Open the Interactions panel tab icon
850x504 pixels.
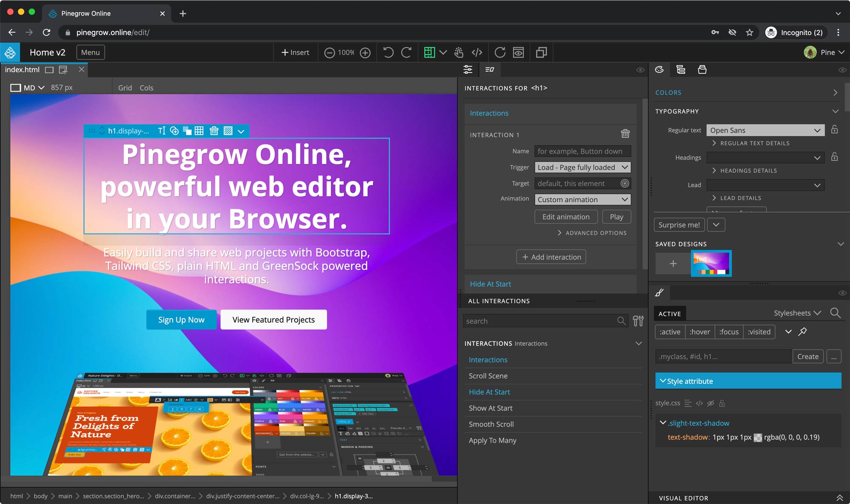490,70
